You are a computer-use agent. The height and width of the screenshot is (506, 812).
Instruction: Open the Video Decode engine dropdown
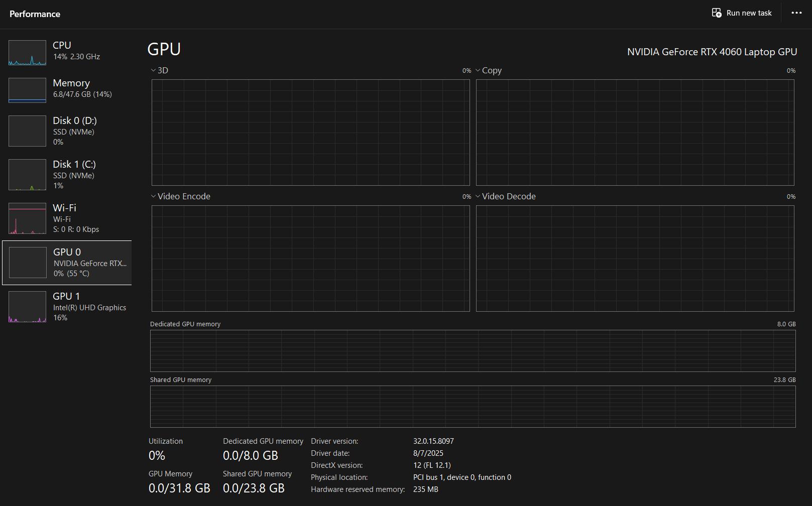(x=478, y=197)
